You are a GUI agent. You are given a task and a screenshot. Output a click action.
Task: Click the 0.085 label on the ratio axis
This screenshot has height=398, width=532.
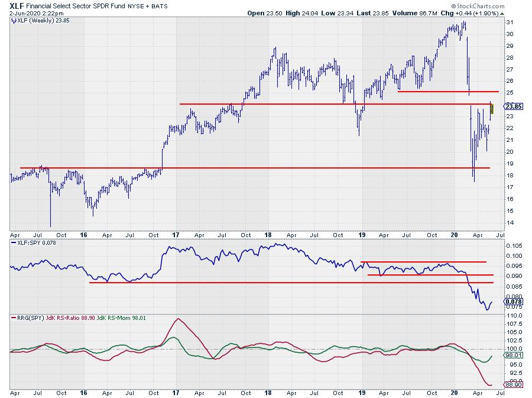514,287
